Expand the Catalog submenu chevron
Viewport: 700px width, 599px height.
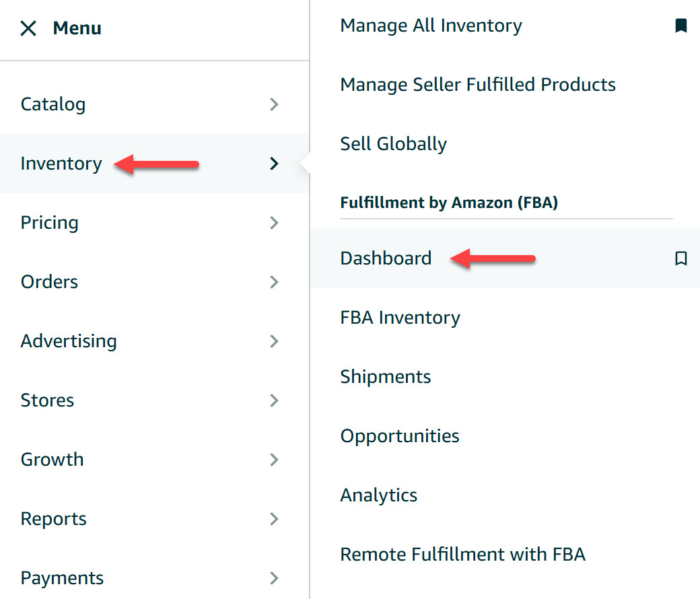pyautogui.click(x=274, y=104)
